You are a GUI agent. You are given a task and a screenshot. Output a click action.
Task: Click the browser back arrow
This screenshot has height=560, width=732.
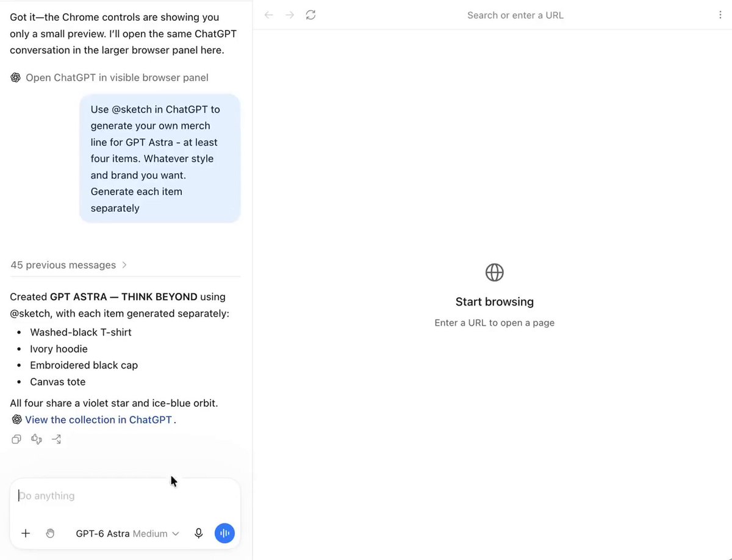pos(268,15)
